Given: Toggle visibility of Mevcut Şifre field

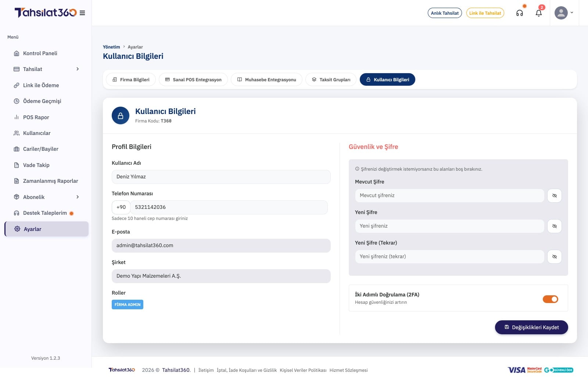Looking at the screenshot, I should pos(555,196).
